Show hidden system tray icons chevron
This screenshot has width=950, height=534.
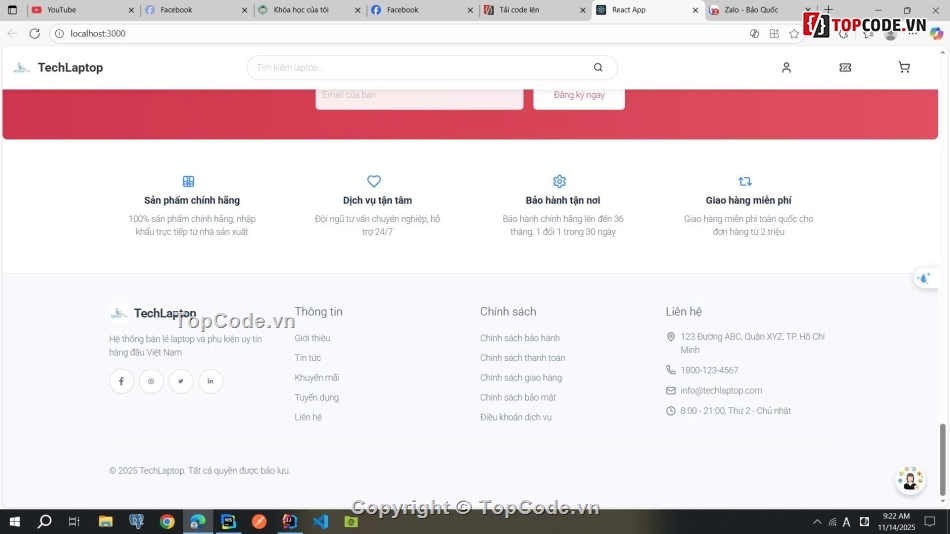[x=817, y=521]
